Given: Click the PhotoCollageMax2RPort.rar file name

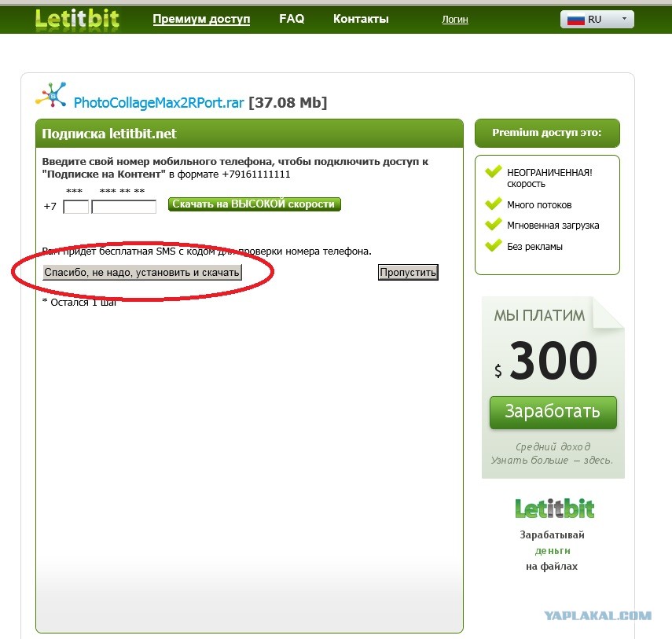Looking at the screenshot, I should [x=159, y=103].
